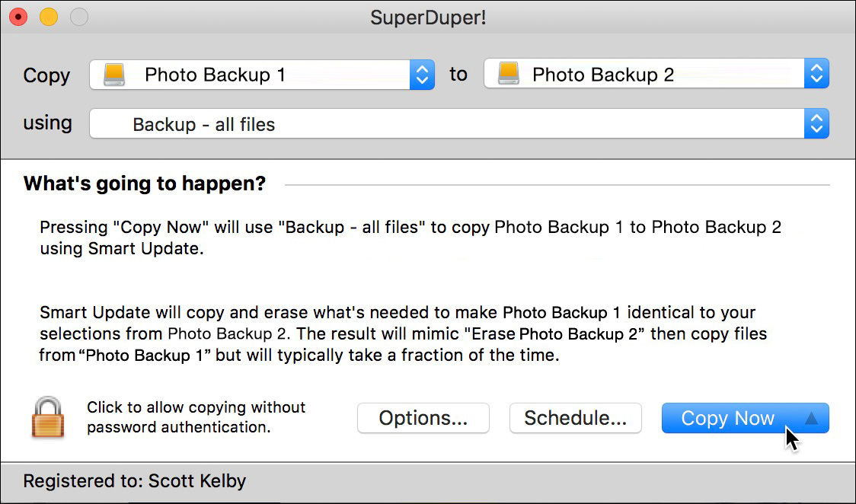Viewport: 856px width, 504px height.
Task: Open Schedule... to plan a backup
Action: 575,418
